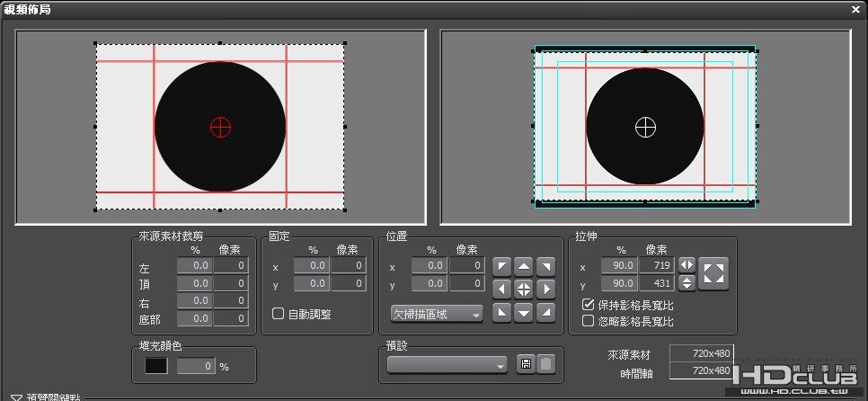Click the 填充顏色 black color swatch
This screenshot has width=868, height=401.
(156, 366)
